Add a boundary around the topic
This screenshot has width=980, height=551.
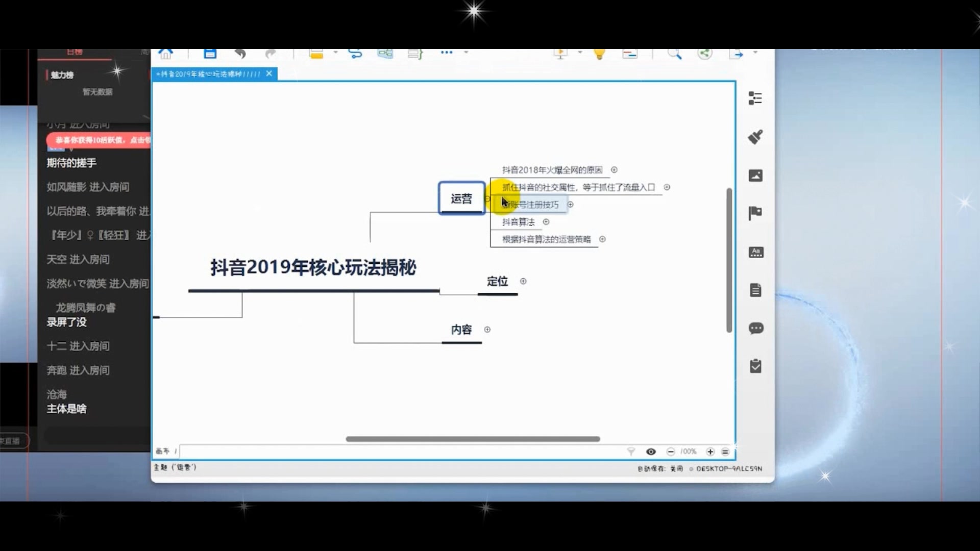point(385,54)
